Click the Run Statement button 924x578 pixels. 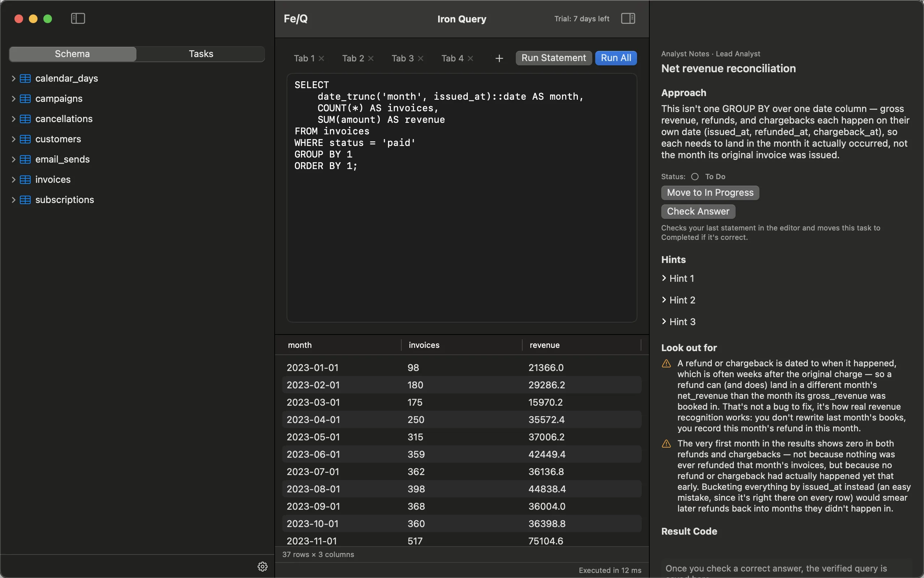[554, 58]
